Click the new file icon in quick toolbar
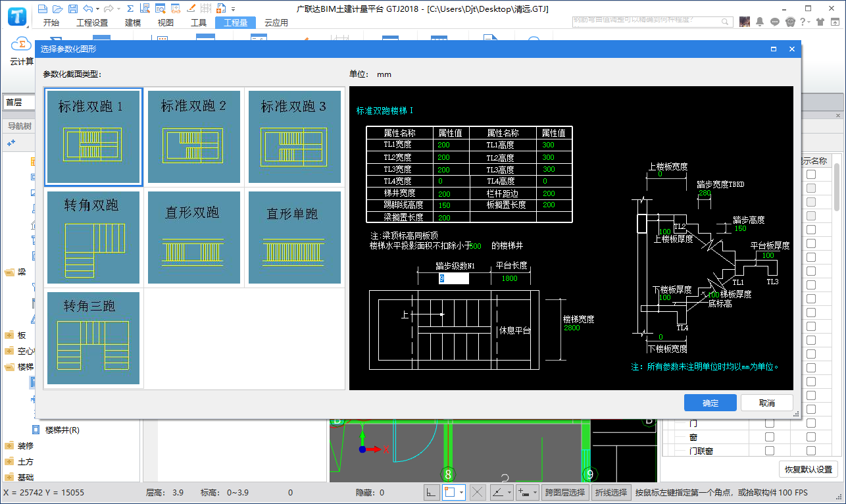Screen dimensions: 846x504 tap(43, 9)
